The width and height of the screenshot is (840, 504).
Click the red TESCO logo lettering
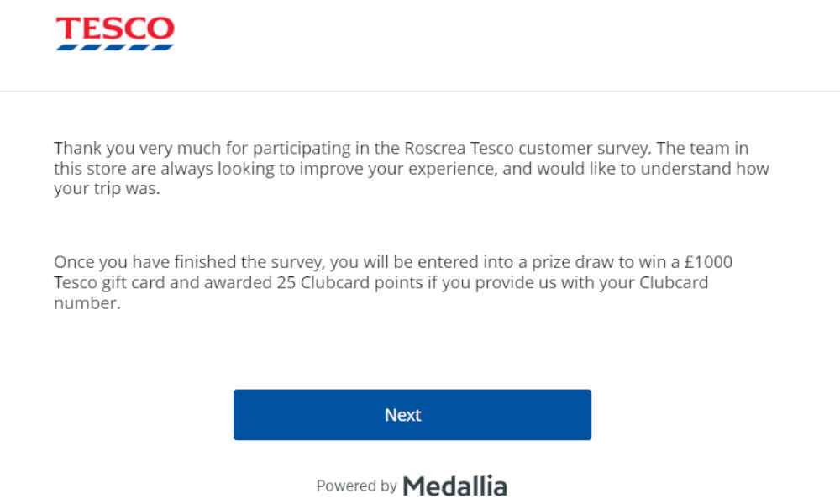coord(115,29)
